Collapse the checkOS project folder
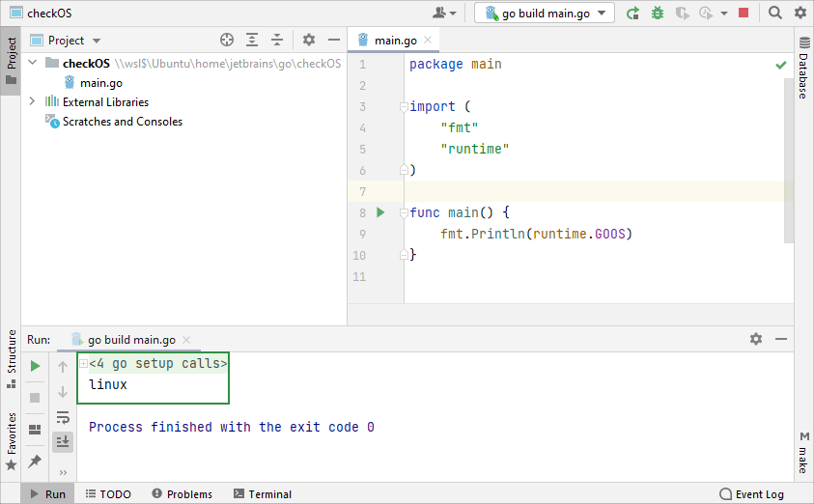Screen dimensions: 814x504 click(x=33, y=63)
